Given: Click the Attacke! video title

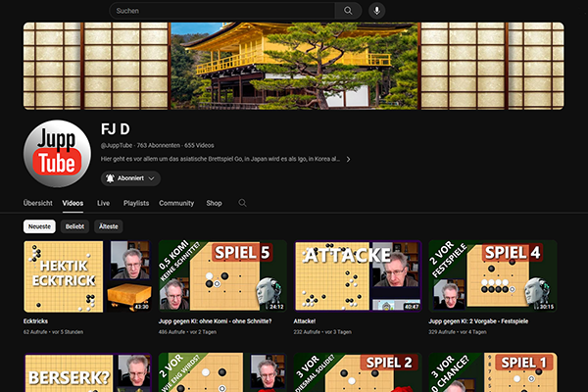Looking at the screenshot, I should 305,321.
